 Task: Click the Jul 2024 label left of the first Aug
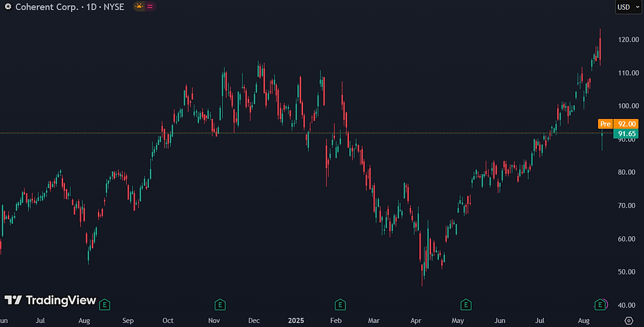[40, 320]
